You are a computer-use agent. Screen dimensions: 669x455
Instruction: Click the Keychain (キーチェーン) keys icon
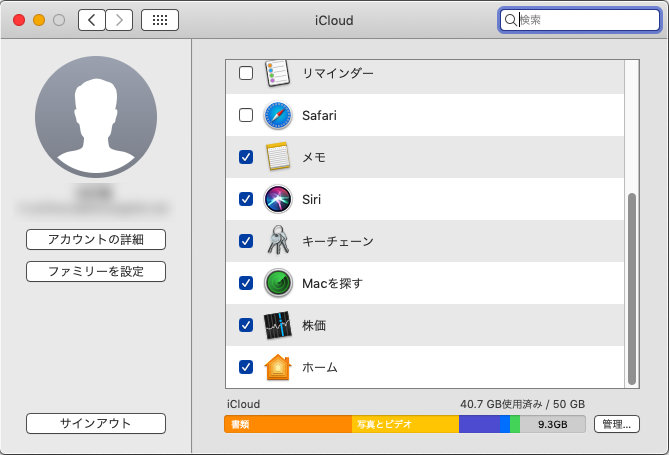pyautogui.click(x=278, y=240)
